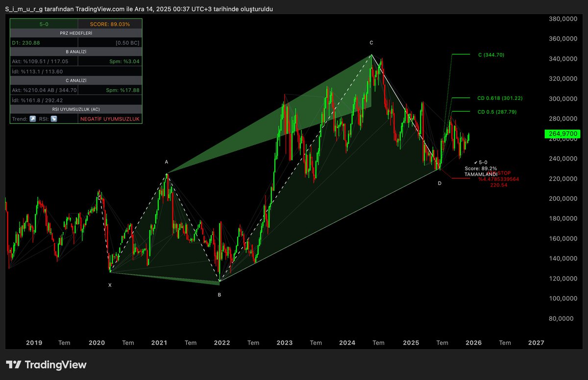Select the 'B ANALİZİ' header row
588x380 pixels.
coord(76,52)
